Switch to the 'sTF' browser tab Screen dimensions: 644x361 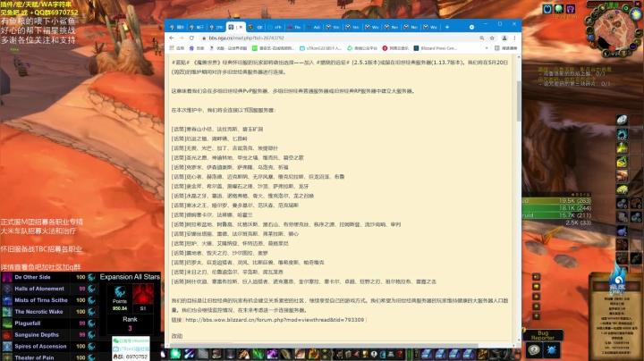pyautogui.click(x=275, y=27)
